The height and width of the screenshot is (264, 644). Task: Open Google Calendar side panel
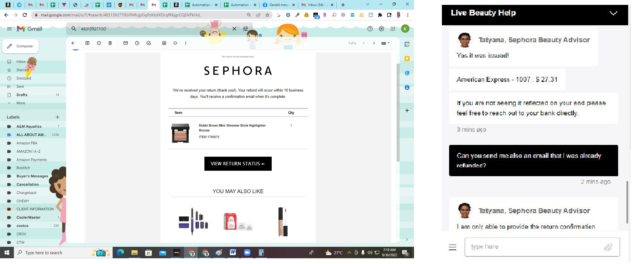coord(407,44)
